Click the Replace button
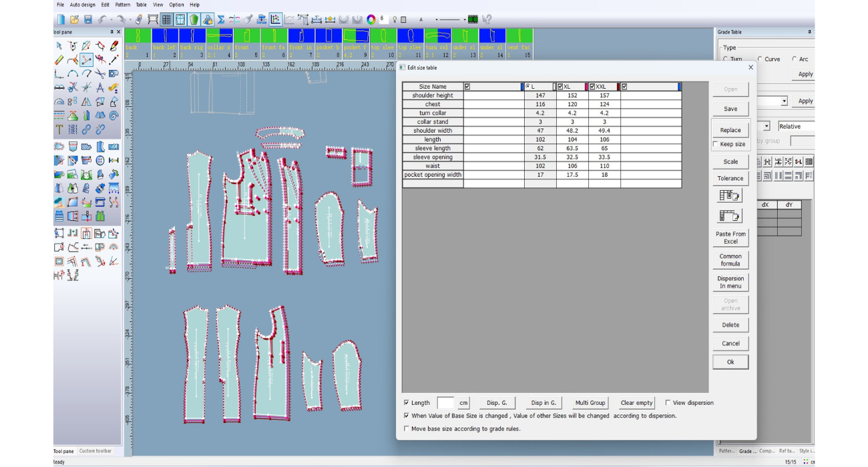 (x=730, y=130)
